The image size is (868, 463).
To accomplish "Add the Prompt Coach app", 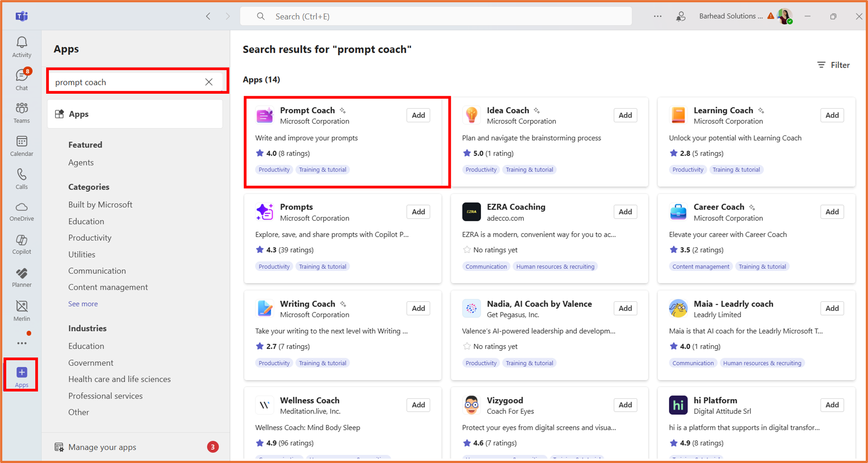I will click(418, 115).
